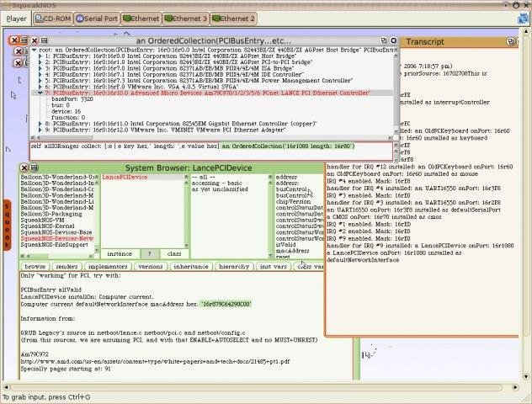This screenshot has width=532, height=404.
Task: Switch the browser to instance side
Action: pos(120,253)
